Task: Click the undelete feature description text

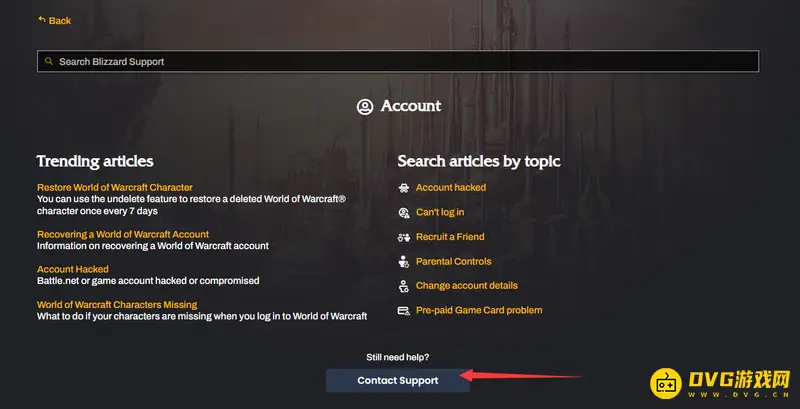Action: (x=191, y=205)
